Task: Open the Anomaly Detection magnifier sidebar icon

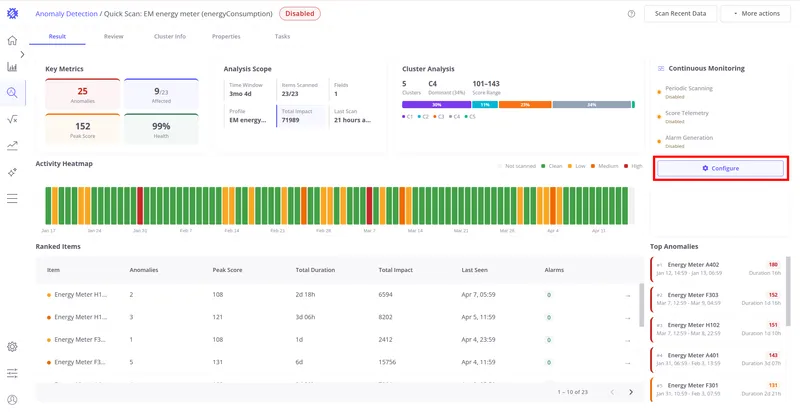Action: pyautogui.click(x=12, y=92)
